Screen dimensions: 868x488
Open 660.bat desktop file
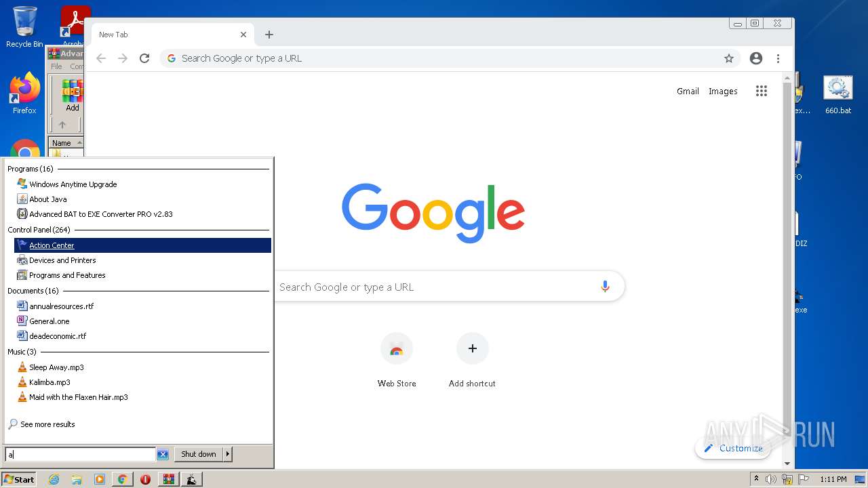838,95
